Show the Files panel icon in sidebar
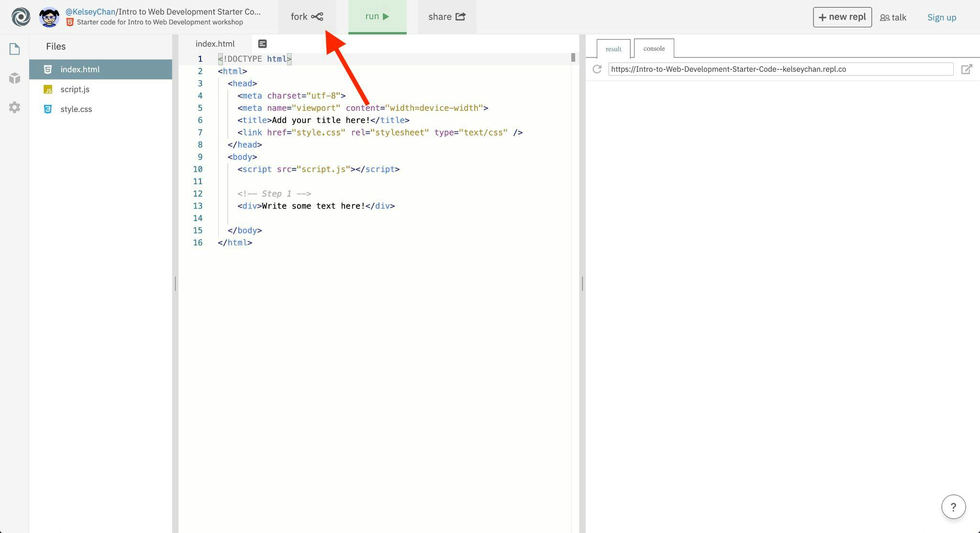 (14, 49)
